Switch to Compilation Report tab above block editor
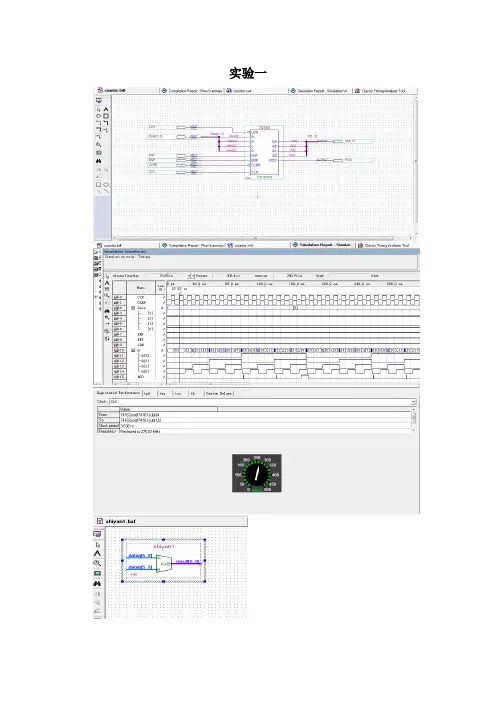Screen dimensions: 496x702 point(192,90)
